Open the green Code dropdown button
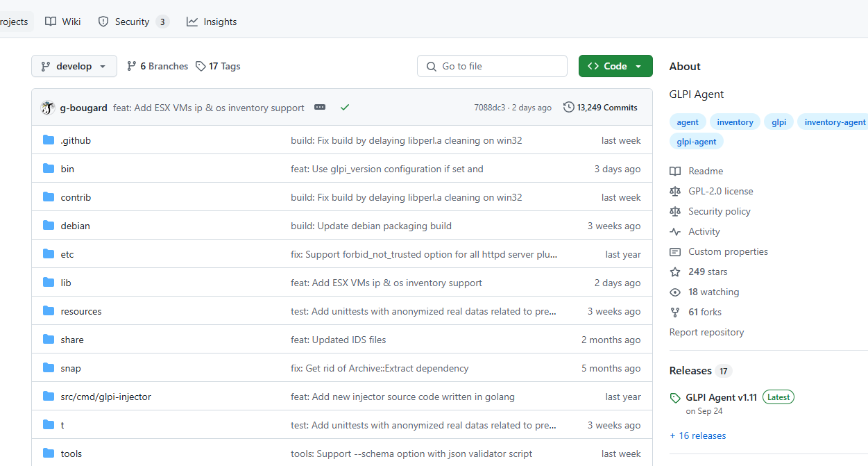The image size is (868, 466). [615, 66]
